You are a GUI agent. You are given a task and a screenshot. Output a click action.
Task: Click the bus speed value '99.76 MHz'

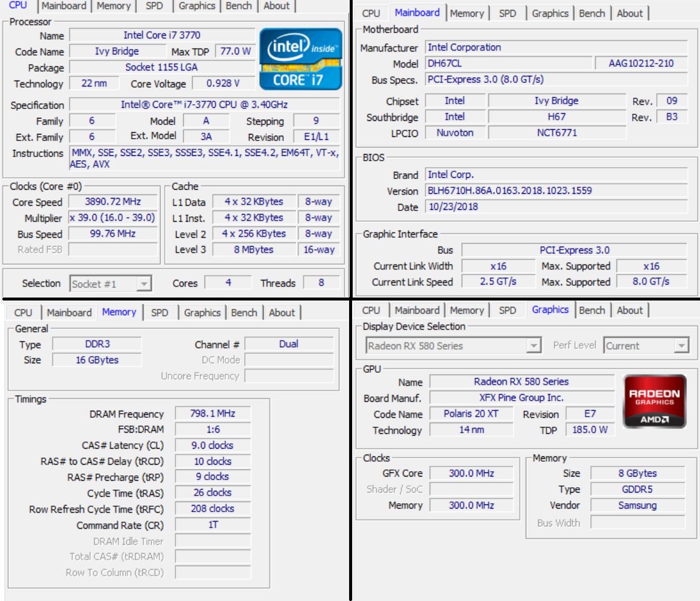point(113,234)
